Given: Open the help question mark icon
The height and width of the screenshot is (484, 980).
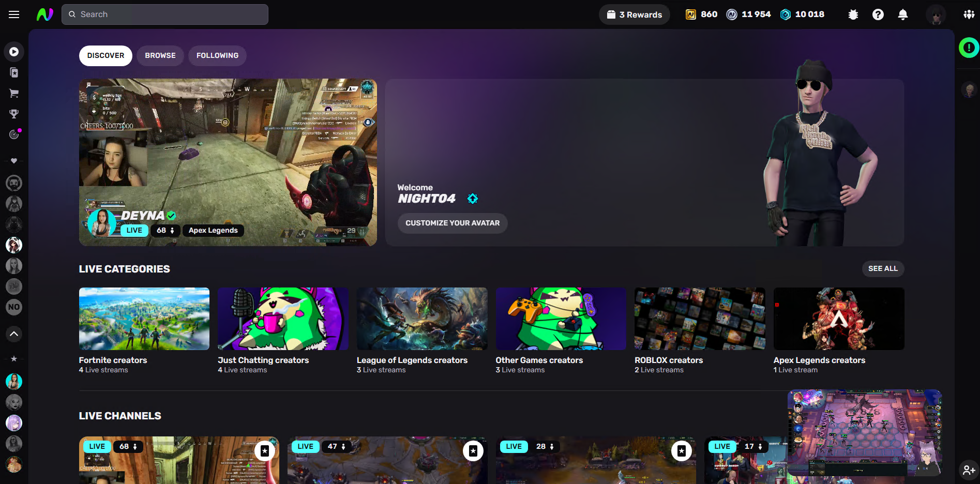Looking at the screenshot, I should point(878,14).
